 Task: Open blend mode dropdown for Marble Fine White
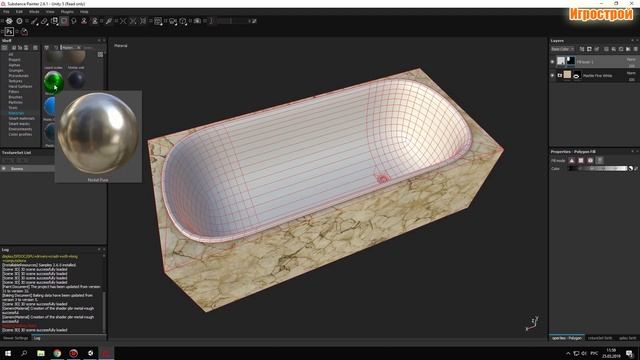point(631,73)
